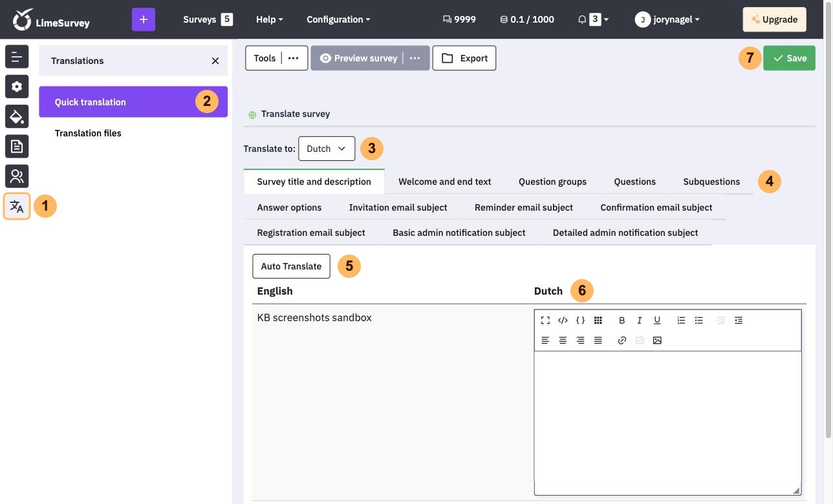Increase indent in the editor

pyautogui.click(x=739, y=320)
